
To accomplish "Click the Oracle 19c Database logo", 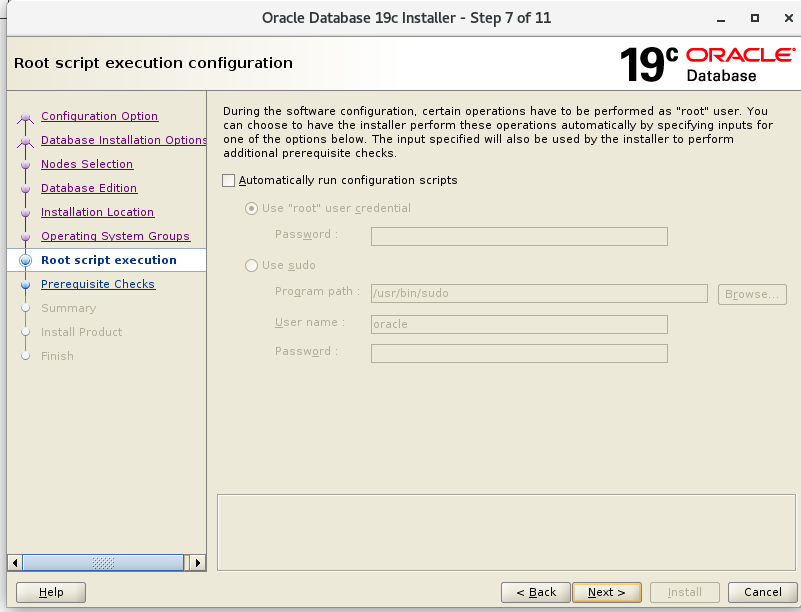I will click(x=707, y=64).
